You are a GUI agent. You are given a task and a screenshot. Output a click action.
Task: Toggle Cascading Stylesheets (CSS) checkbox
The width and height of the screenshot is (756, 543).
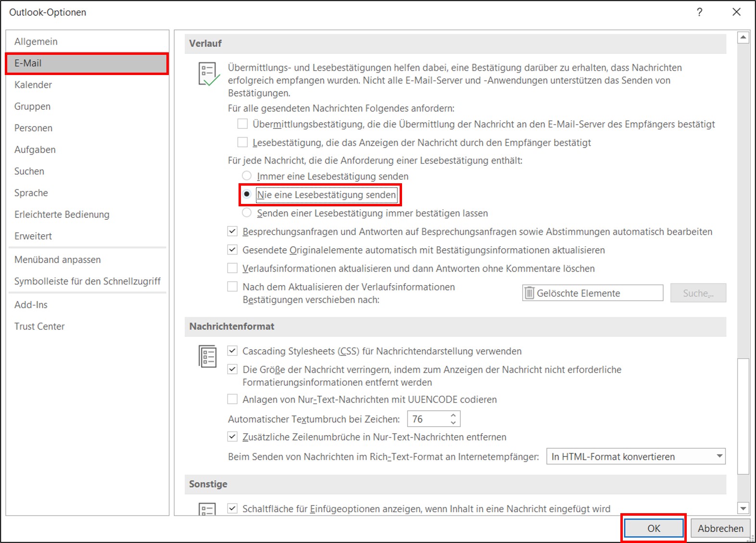point(232,351)
